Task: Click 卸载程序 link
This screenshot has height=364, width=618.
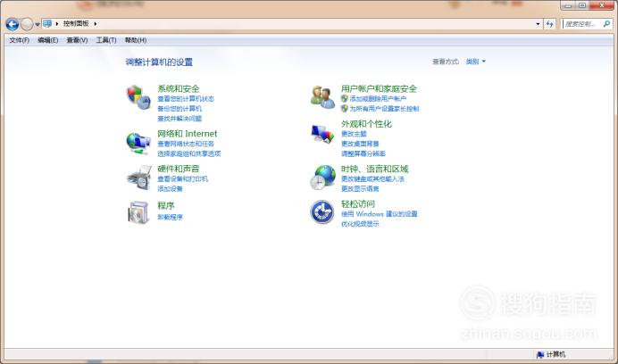Action: (x=170, y=217)
